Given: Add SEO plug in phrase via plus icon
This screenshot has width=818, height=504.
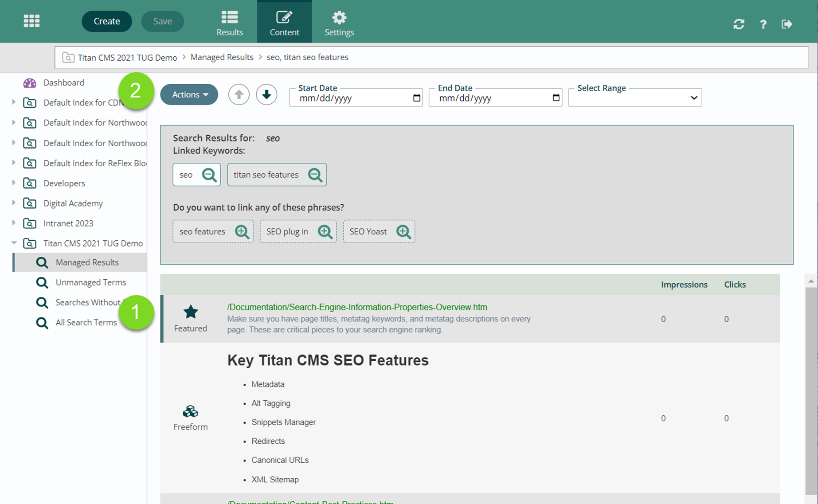Looking at the screenshot, I should (x=325, y=231).
